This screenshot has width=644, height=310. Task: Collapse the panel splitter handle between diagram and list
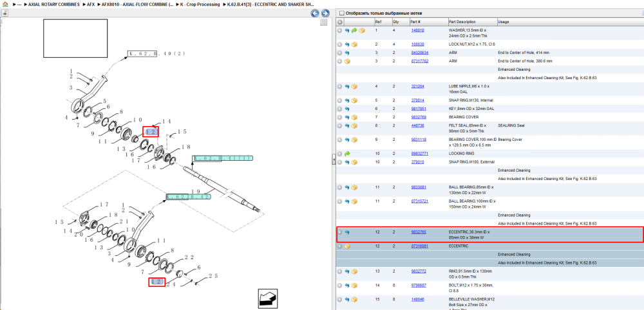point(334,161)
